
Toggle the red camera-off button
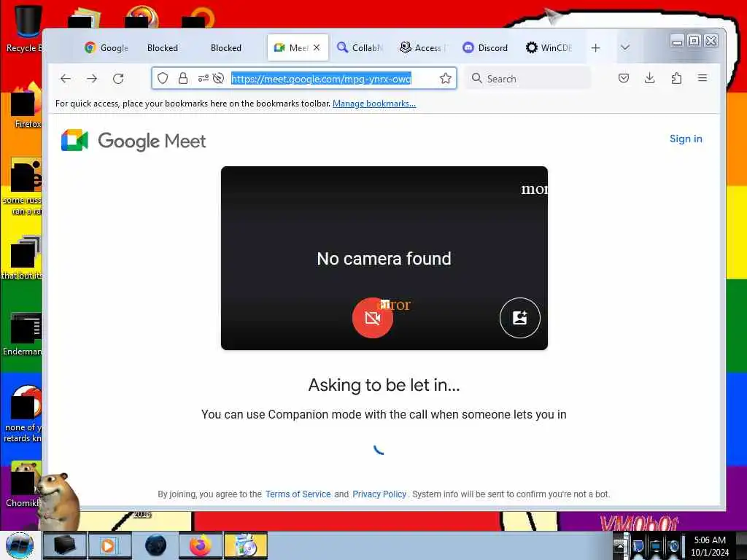pyautogui.click(x=373, y=318)
